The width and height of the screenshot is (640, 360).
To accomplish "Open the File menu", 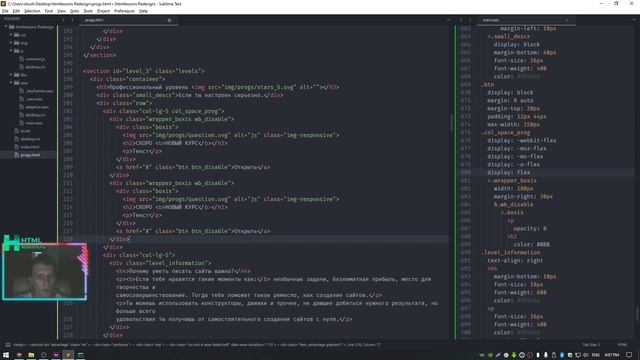I will point(5,11).
